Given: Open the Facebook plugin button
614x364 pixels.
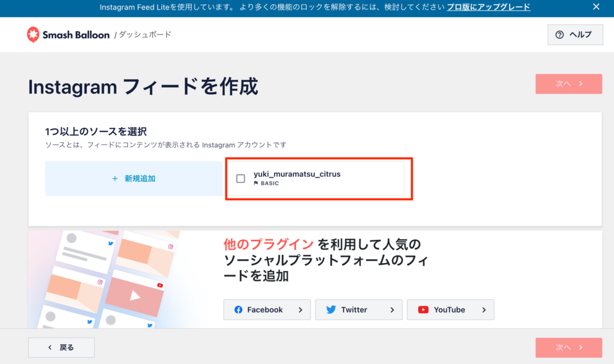Looking at the screenshot, I should (267, 310).
